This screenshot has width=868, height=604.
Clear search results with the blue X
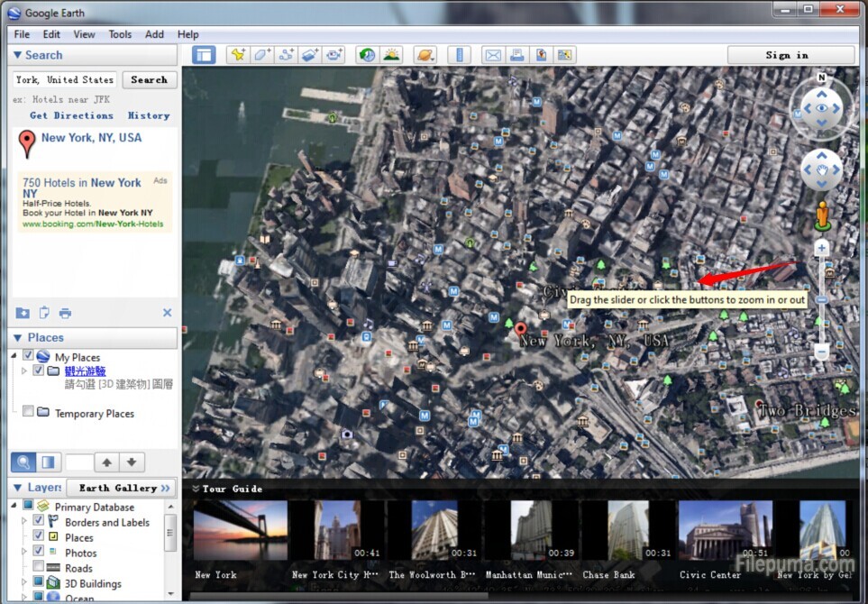(167, 313)
